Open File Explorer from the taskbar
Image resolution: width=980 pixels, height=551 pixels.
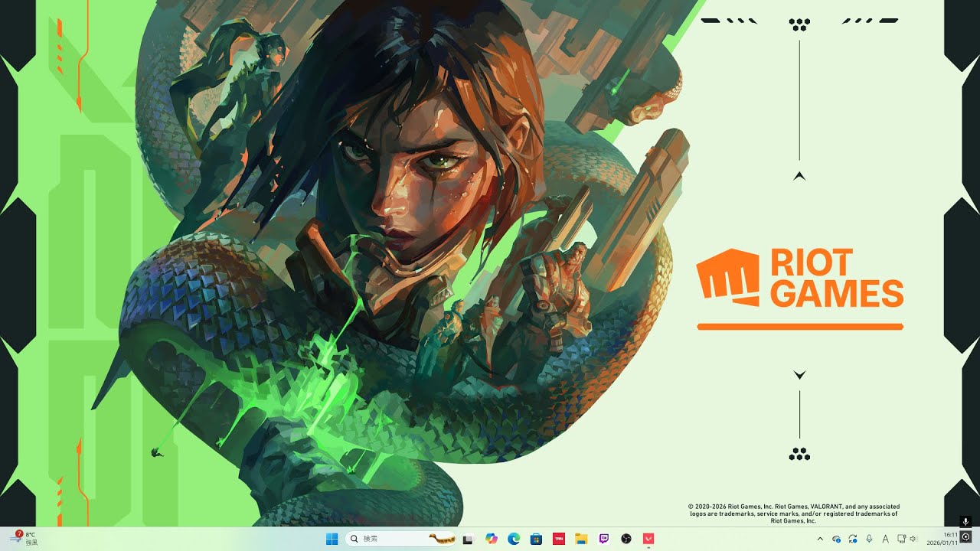coord(581,539)
